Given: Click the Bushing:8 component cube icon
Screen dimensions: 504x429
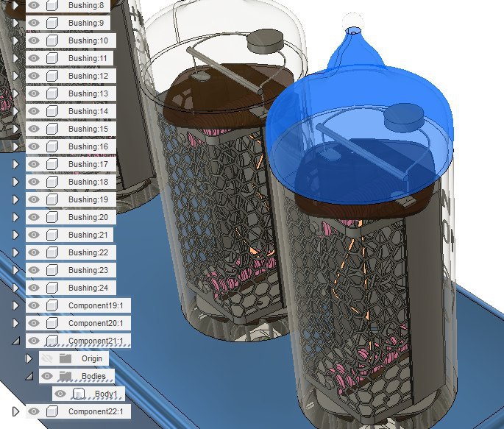Looking at the screenshot, I should (x=52, y=5).
